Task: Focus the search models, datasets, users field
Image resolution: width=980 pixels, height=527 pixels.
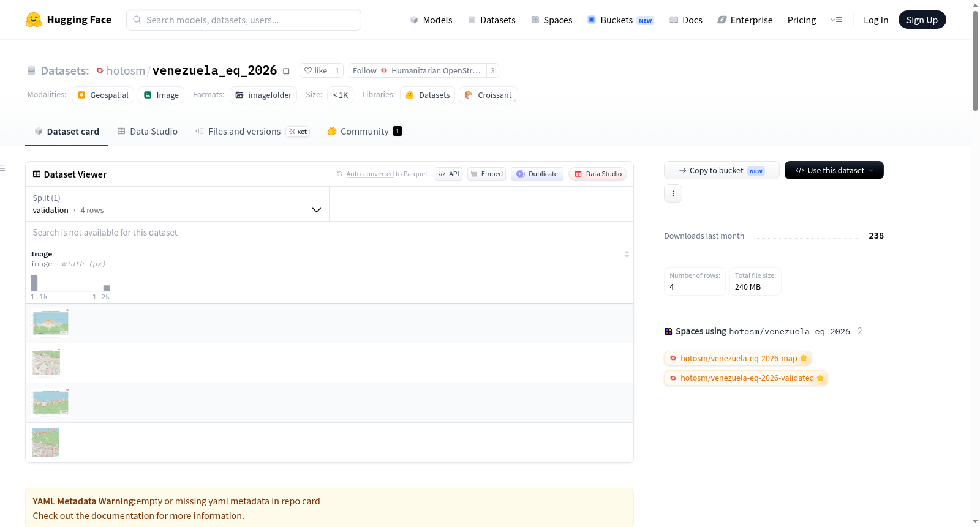Action: 244,20
